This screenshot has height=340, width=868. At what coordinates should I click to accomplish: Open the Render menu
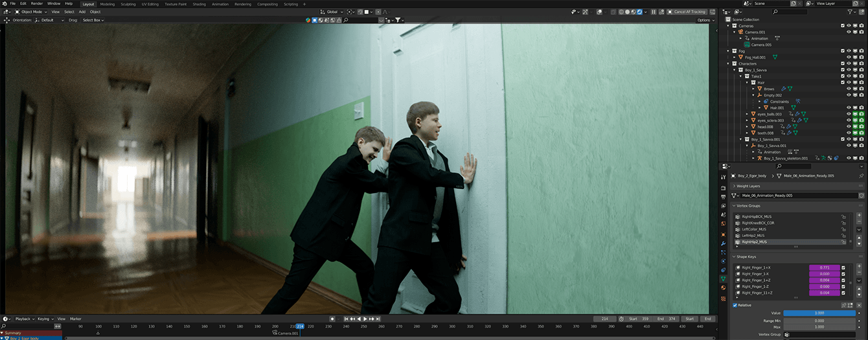(x=37, y=4)
